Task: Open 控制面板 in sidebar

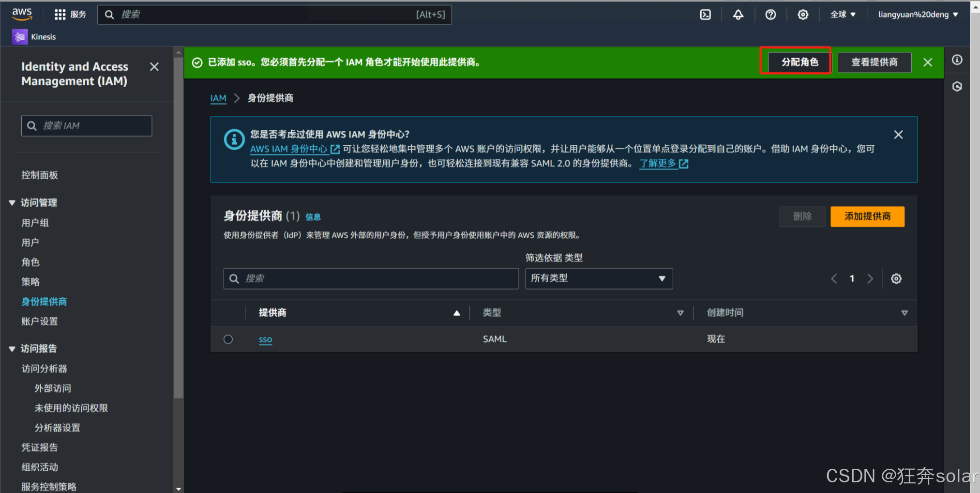Action: tap(40, 175)
